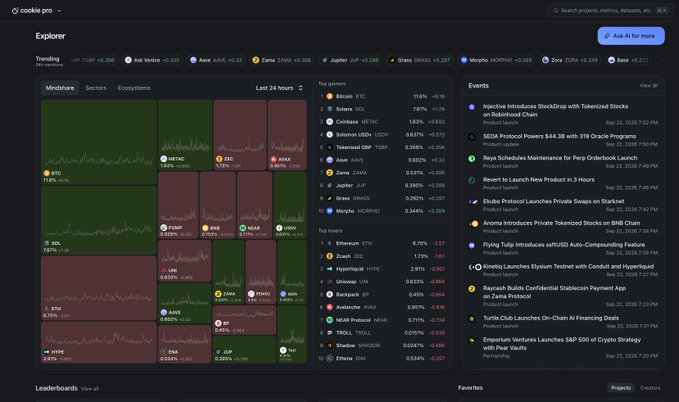The height and width of the screenshot is (402, 679).
Task: Click the Hyperliquid icon in Top losers
Action: click(x=330, y=269)
